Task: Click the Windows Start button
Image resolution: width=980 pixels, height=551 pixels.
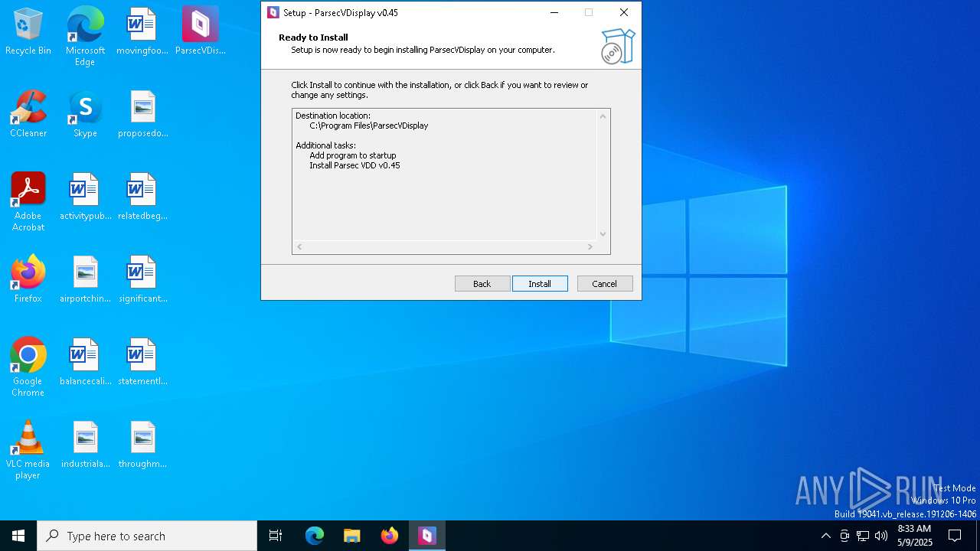Action: point(18,536)
